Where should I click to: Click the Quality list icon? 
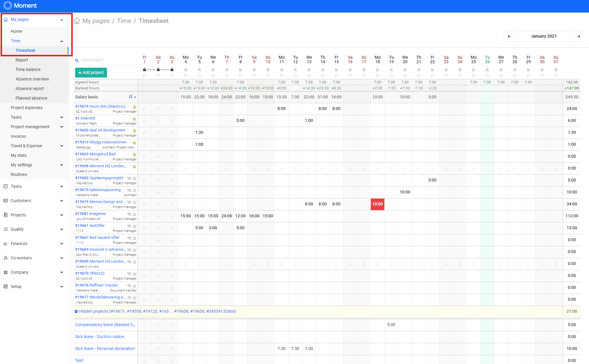point(6,229)
